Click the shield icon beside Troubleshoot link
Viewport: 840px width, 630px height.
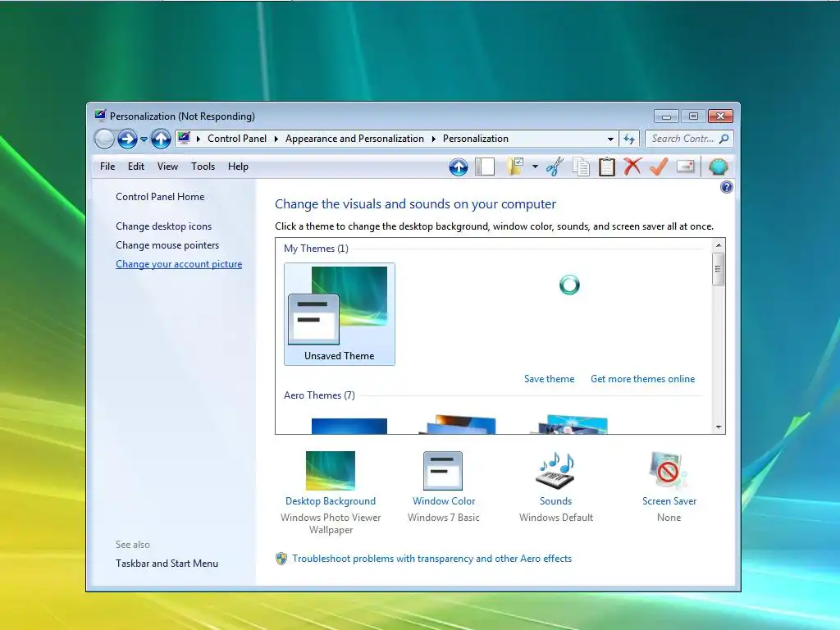tap(281, 559)
